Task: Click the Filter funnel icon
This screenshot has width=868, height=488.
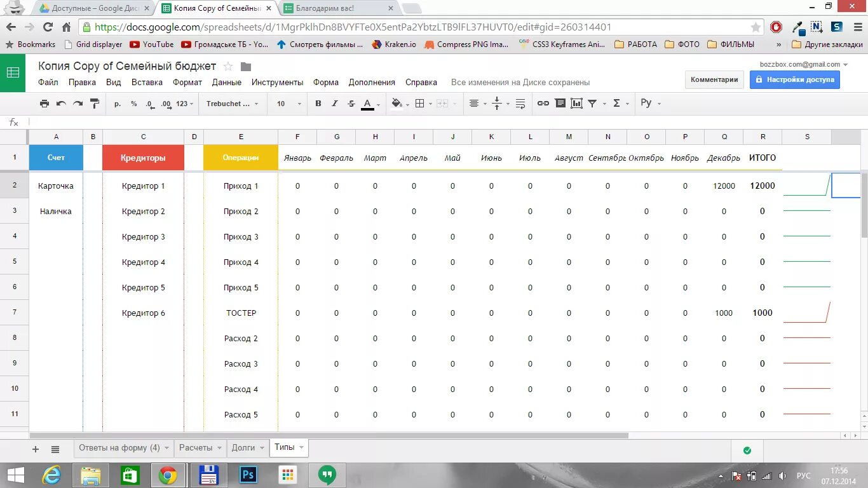Action: (592, 104)
